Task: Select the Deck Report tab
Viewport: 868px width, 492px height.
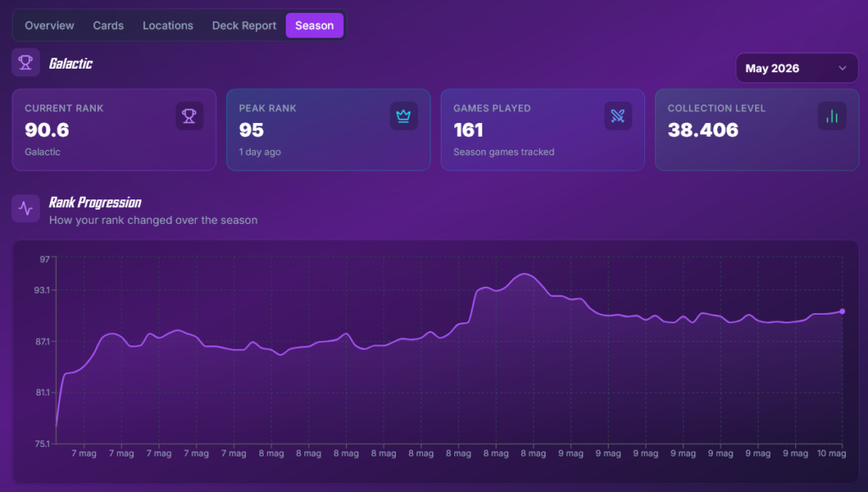Action: pos(244,25)
